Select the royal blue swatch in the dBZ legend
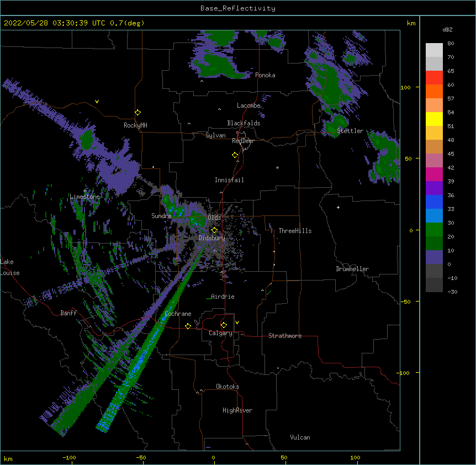 (x=434, y=202)
